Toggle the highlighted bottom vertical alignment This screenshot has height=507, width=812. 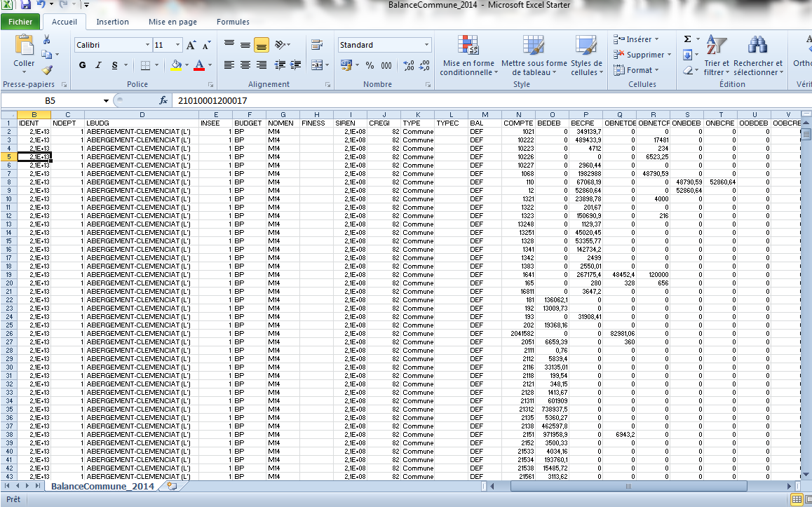tap(262, 45)
